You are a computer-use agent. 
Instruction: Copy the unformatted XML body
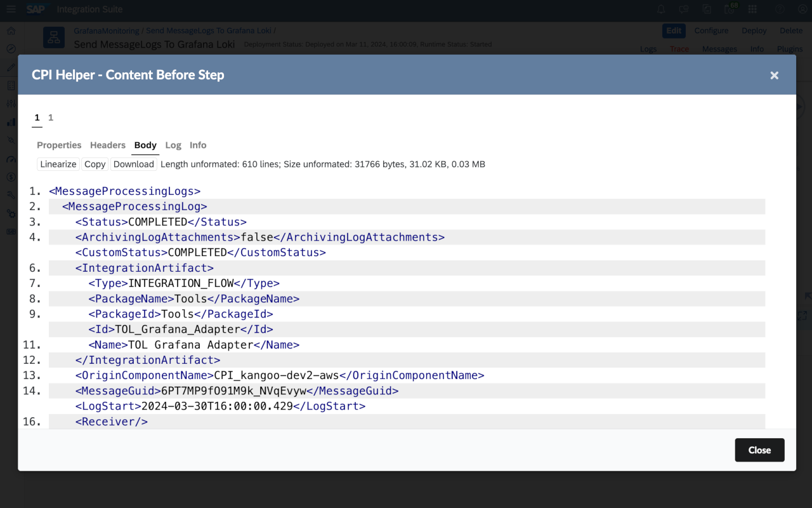point(95,164)
